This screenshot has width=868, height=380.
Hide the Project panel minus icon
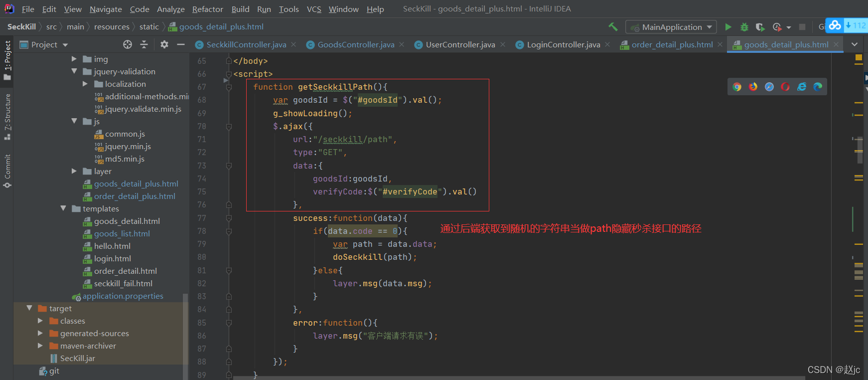point(181,44)
